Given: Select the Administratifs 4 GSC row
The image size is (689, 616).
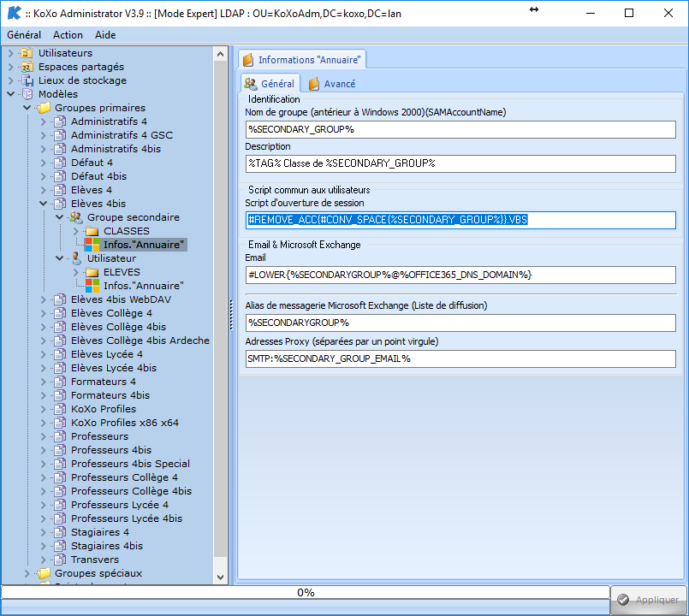Looking at the screenshot, I should [x=122, y=135].
